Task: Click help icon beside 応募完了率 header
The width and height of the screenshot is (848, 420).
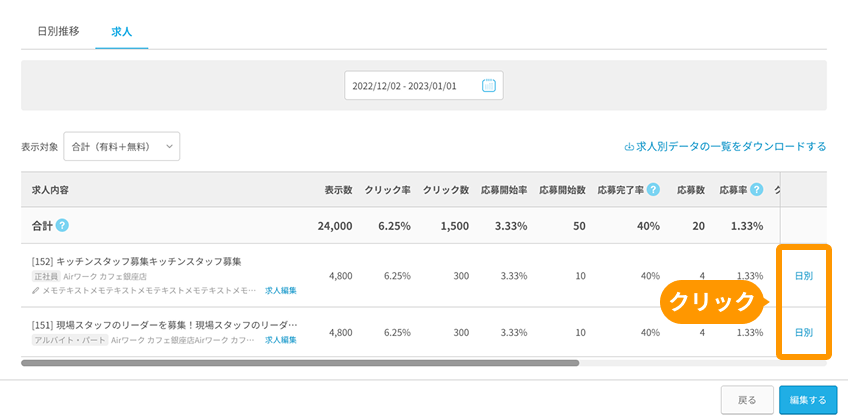Action: click(653, 190)
